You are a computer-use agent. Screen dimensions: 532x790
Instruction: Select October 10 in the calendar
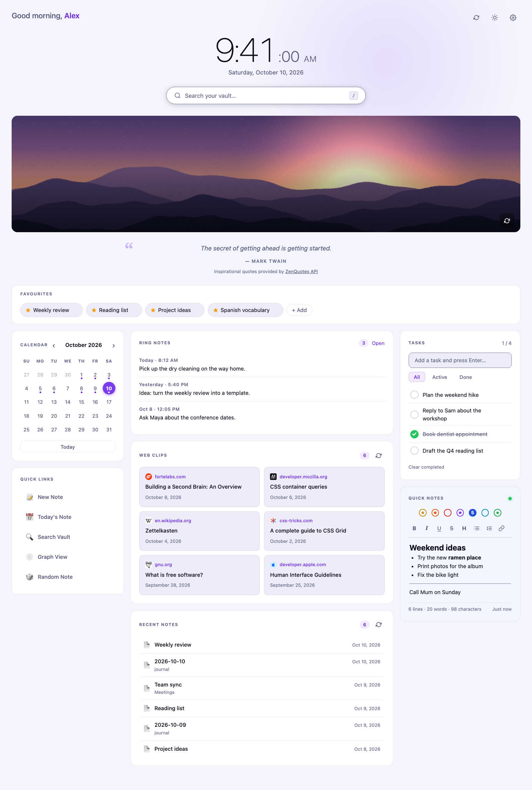click(109, 388)
